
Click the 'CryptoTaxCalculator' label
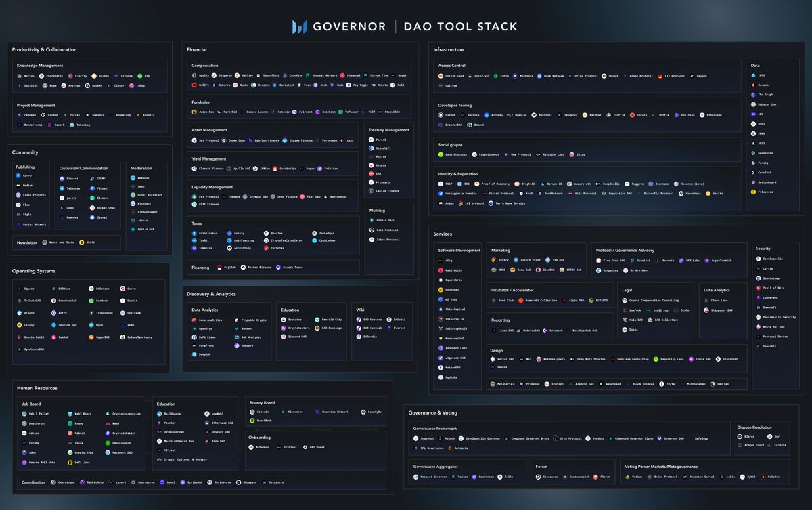(287, 240)
